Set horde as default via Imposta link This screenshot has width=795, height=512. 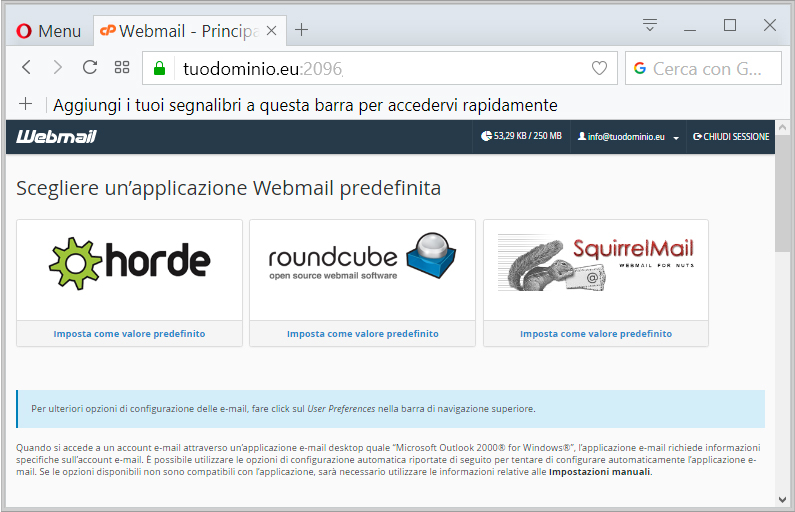click(x=129, y=334)
